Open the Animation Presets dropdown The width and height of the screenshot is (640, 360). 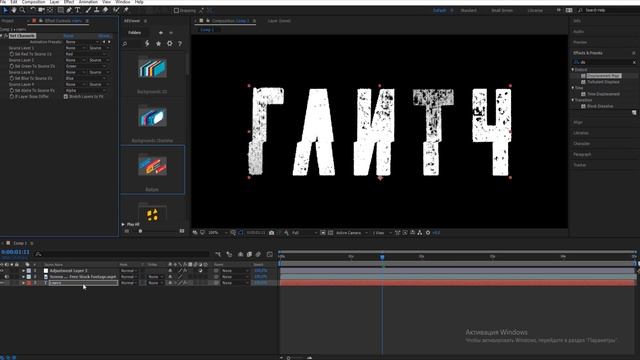click(83, 42)
